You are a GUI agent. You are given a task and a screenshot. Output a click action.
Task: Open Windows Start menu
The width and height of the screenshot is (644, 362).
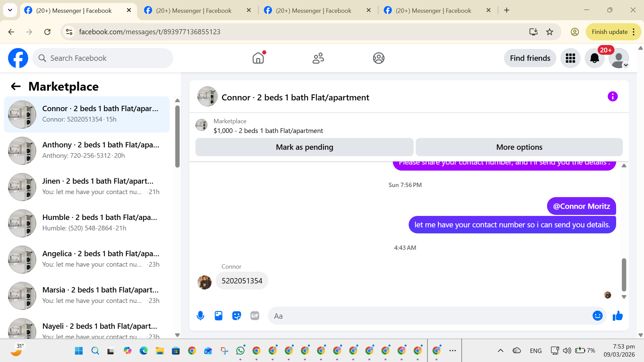tap(79, 351)
